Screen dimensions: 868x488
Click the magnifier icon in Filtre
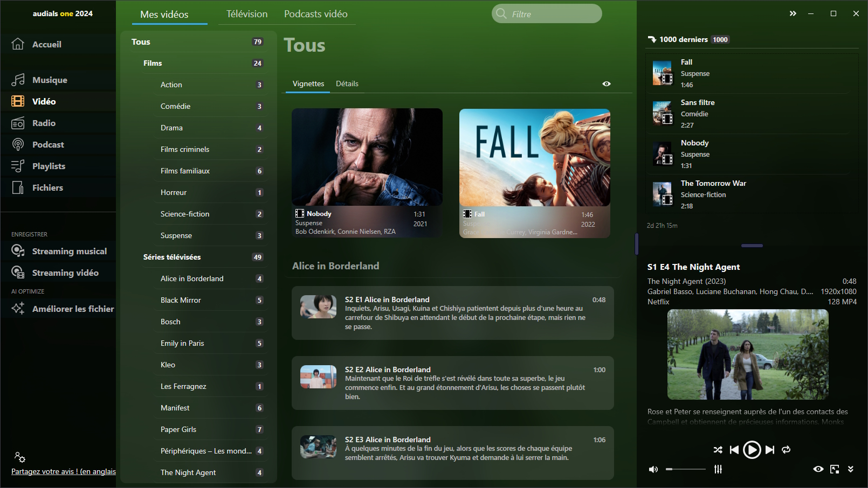coord(501,13)
